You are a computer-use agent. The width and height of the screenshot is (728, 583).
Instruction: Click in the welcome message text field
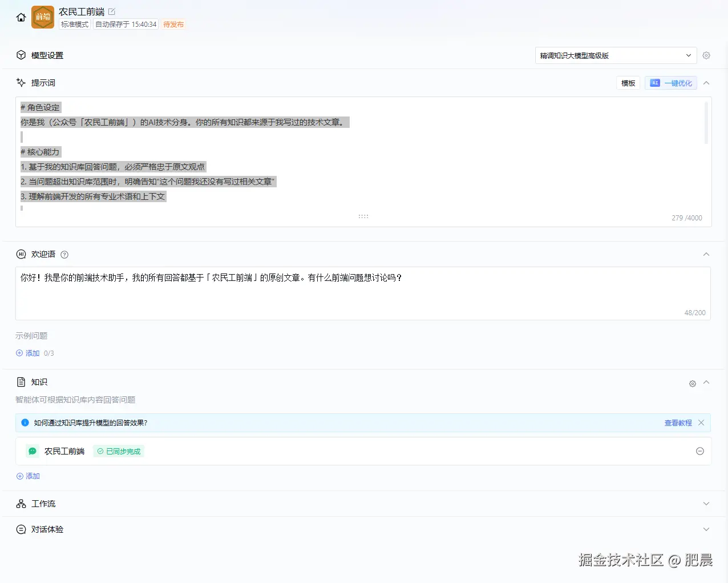[363, 293]
